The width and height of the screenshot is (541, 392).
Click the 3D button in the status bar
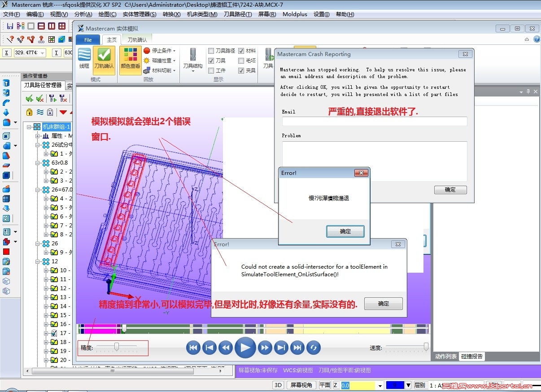pyautogui.click(x=278, y=385)
